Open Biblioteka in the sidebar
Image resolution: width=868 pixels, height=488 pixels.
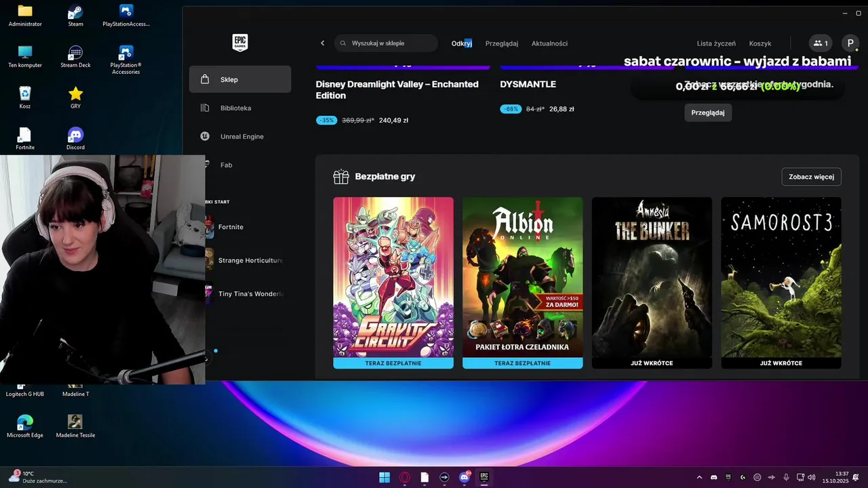point(240,108)
